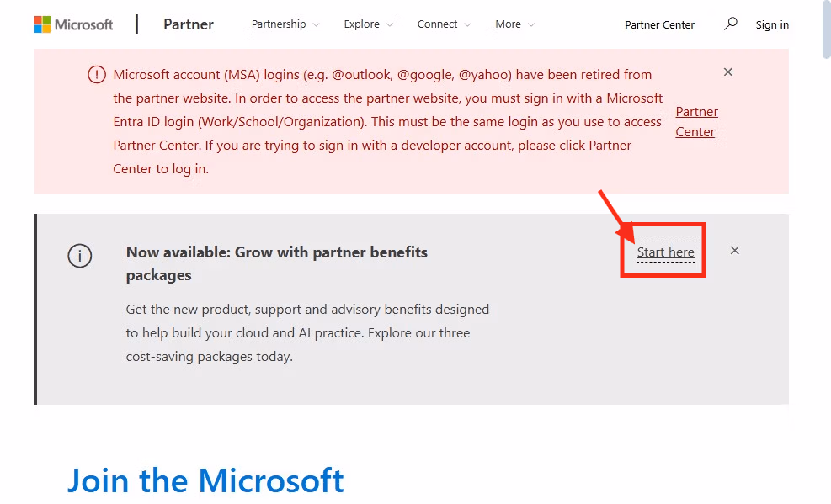Open Partner Center in the header
This screenshot has width=831, height=504.
tap(659, 25)
